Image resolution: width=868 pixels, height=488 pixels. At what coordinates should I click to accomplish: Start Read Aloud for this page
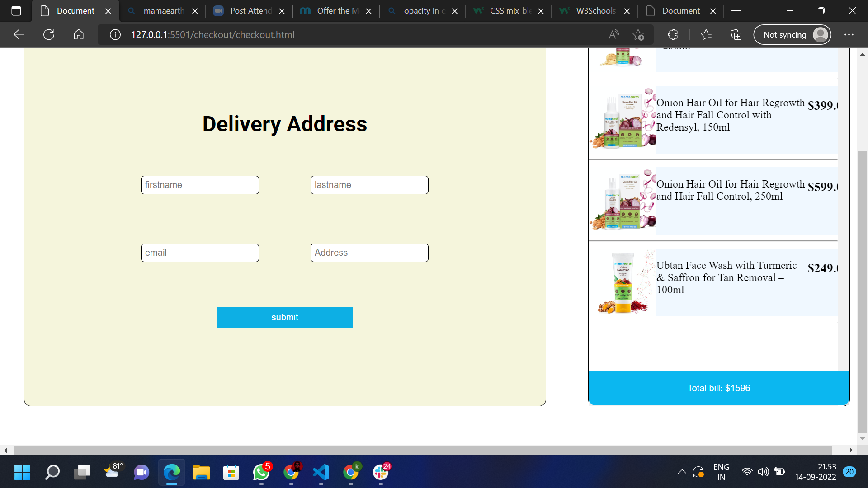pyautogui.click(x=613, y=34)
